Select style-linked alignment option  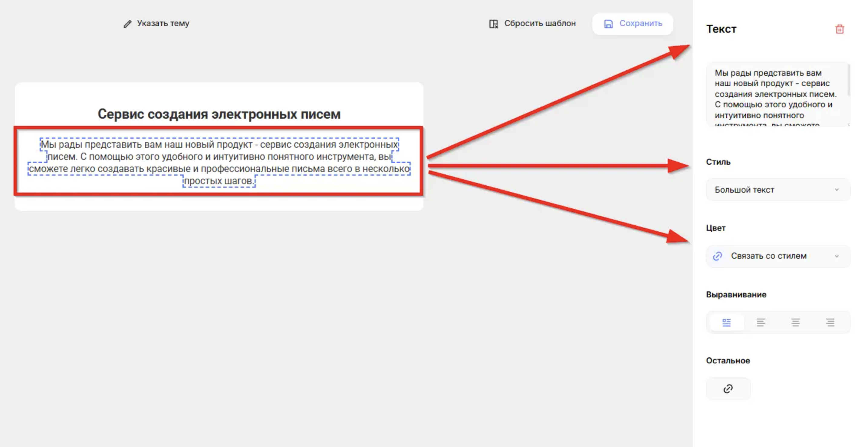[726, 323]
